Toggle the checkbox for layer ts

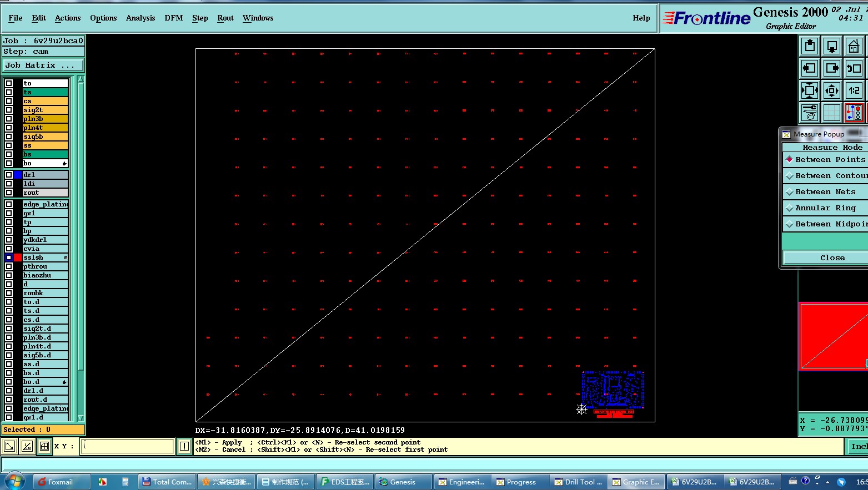click(9, 92)
